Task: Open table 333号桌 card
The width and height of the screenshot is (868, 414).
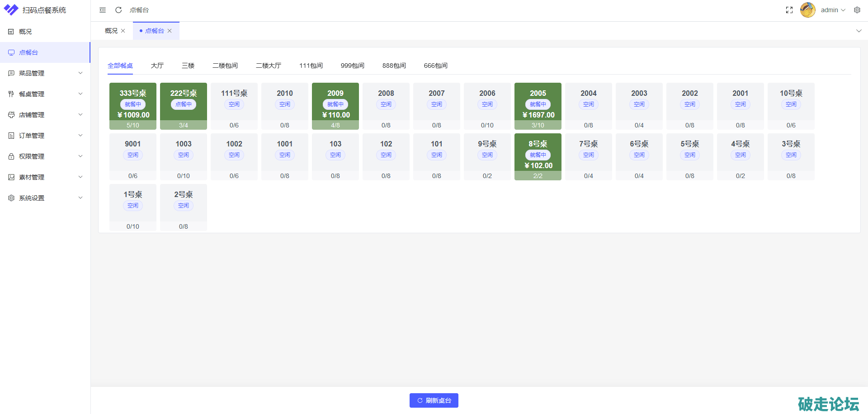Action: (132, 106)
